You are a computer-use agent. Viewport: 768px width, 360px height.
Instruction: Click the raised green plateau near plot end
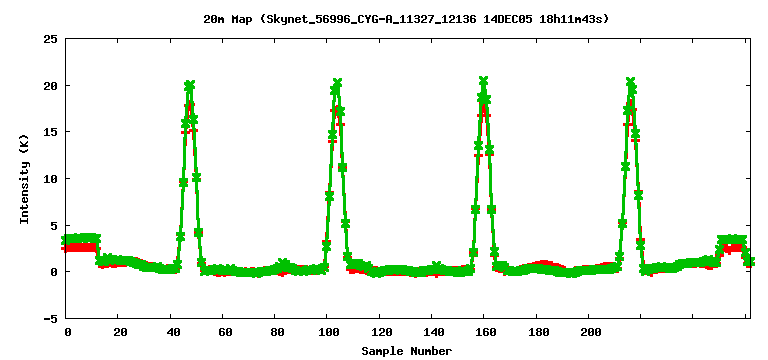[732, 239]
